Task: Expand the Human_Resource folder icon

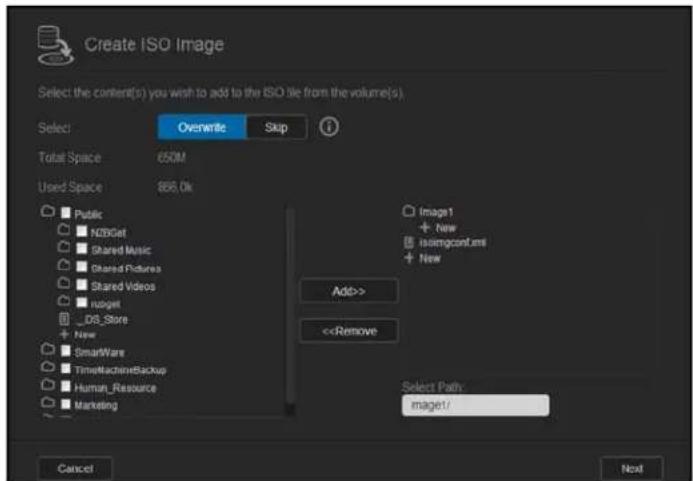Action: coord(47,386)
